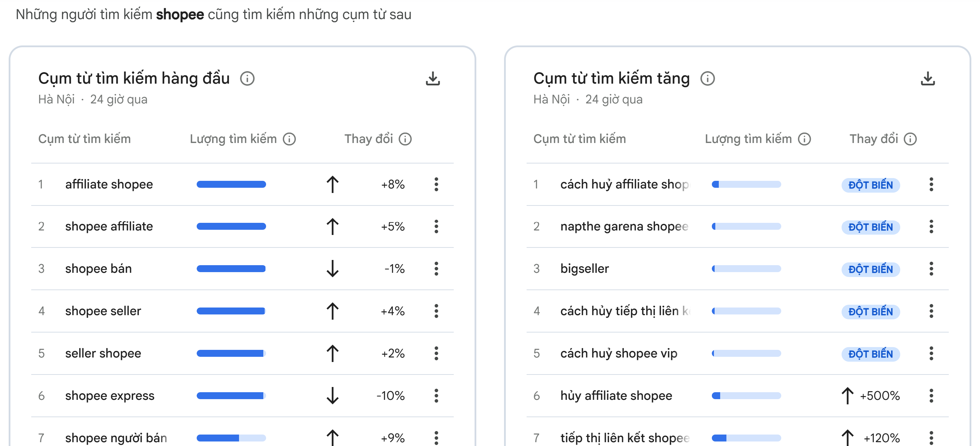Open more options for 'shopee affiliate' row
980x446 pixels.
click(x=436, y=227)
